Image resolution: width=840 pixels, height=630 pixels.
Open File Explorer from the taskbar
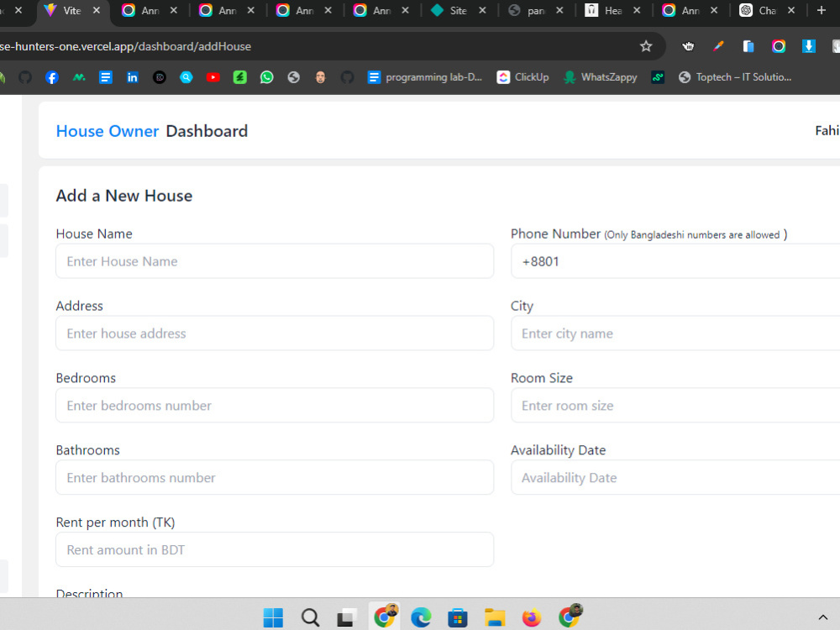pos(495,617)
